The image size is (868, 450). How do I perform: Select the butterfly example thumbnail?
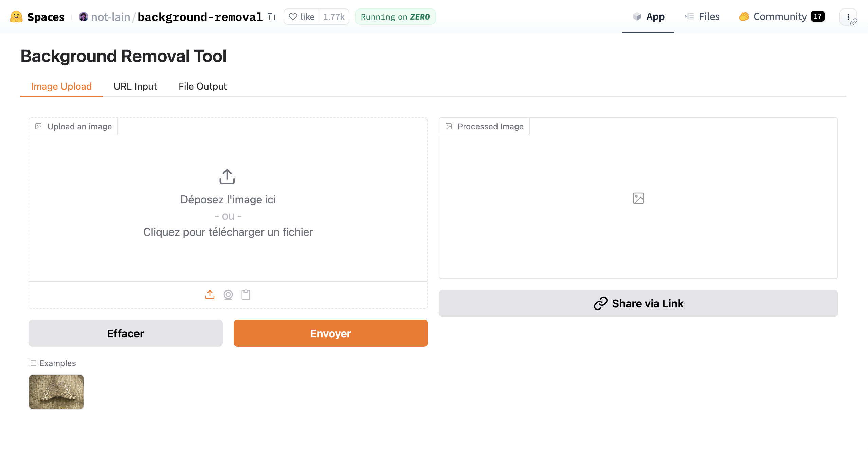point(56,392)
